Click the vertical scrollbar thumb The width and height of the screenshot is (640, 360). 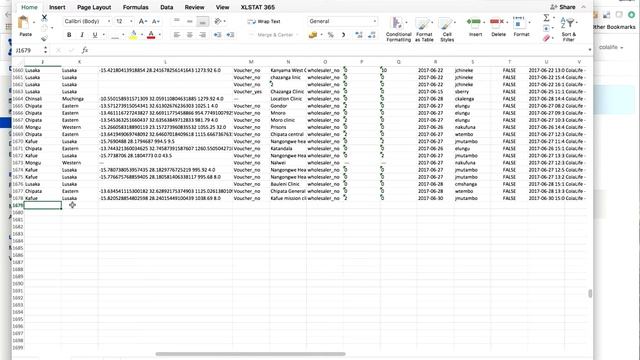pyautogui.click(x=590, y=293)
